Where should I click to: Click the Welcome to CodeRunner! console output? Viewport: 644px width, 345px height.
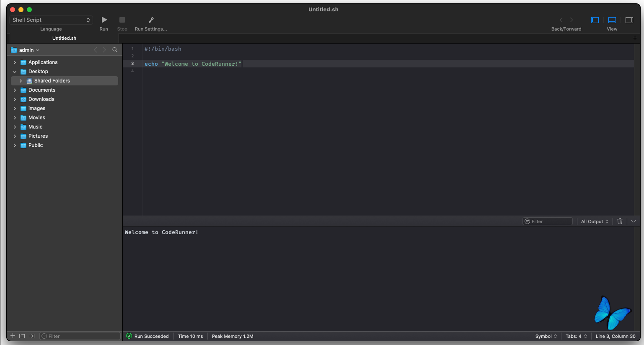161,232
